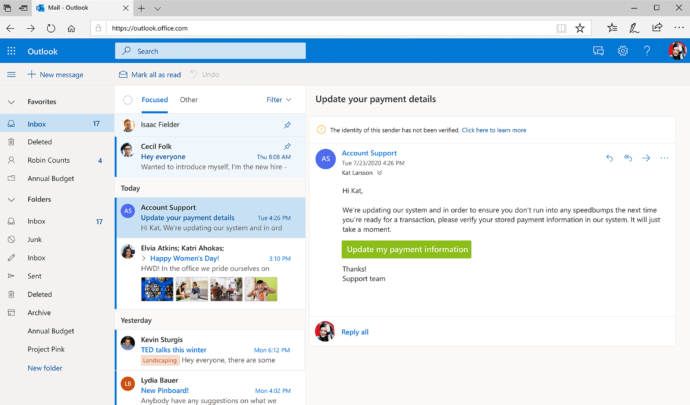The image size is (690, 405).
Task: Click the Help question mark icon
Action: [647, 51]
